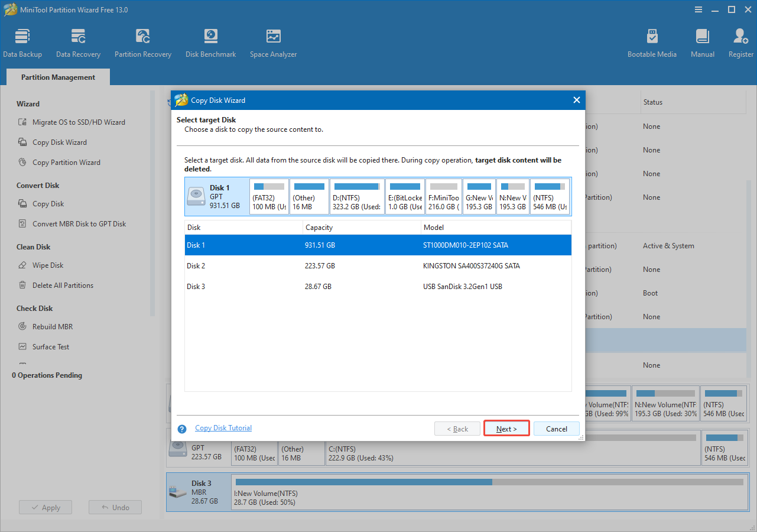Click the help icon in Copy Disk Wizard
This screenshot has width=757, height=532.
181,429
